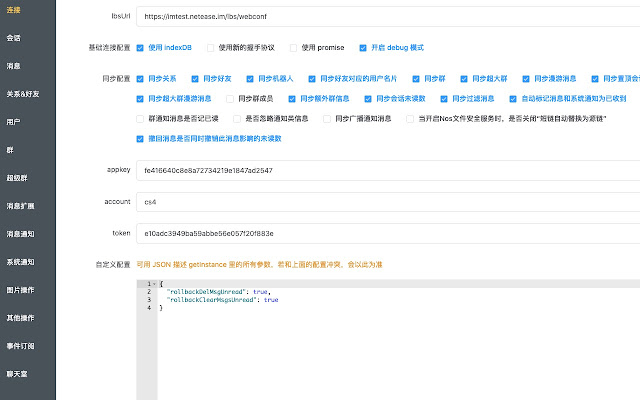Check the 是否忽略通知类信息 checkbox

(237, 119)
